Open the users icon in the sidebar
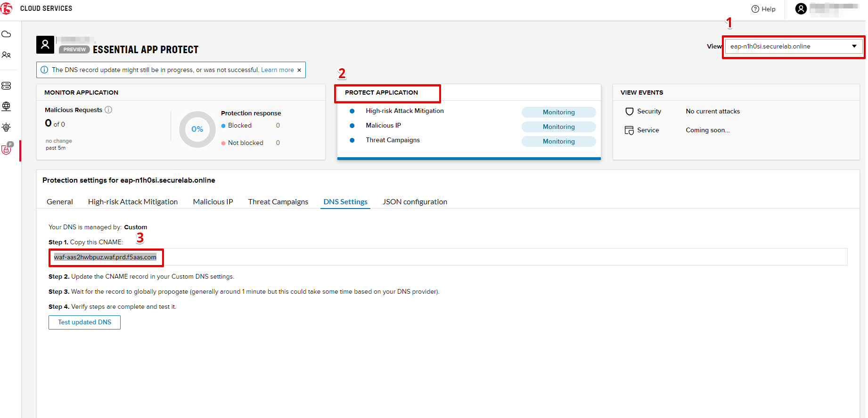Image resolution: width=868 pixels, height=418 pixels. pyautogui.click(x=7, y=55)
